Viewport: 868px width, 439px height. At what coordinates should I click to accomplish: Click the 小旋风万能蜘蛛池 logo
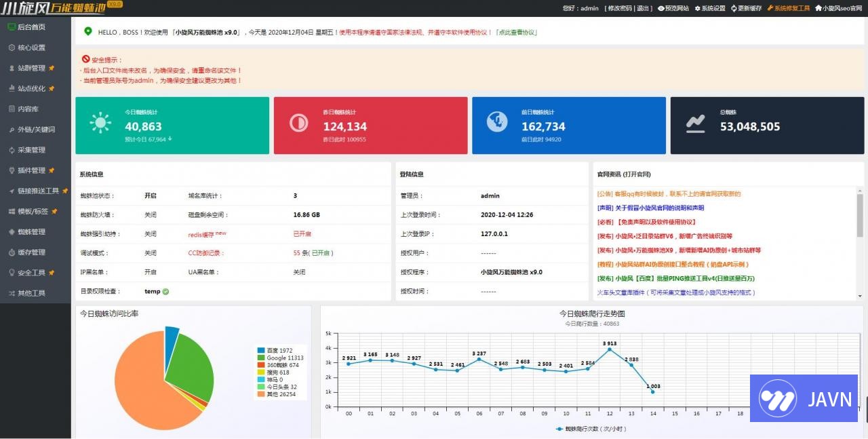click(x=62, y=7)
